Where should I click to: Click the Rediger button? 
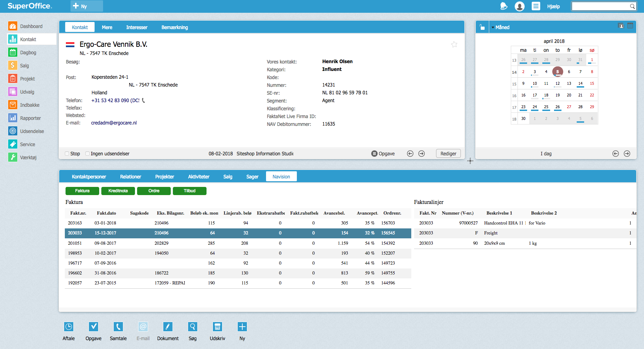[x=448, y=154]
